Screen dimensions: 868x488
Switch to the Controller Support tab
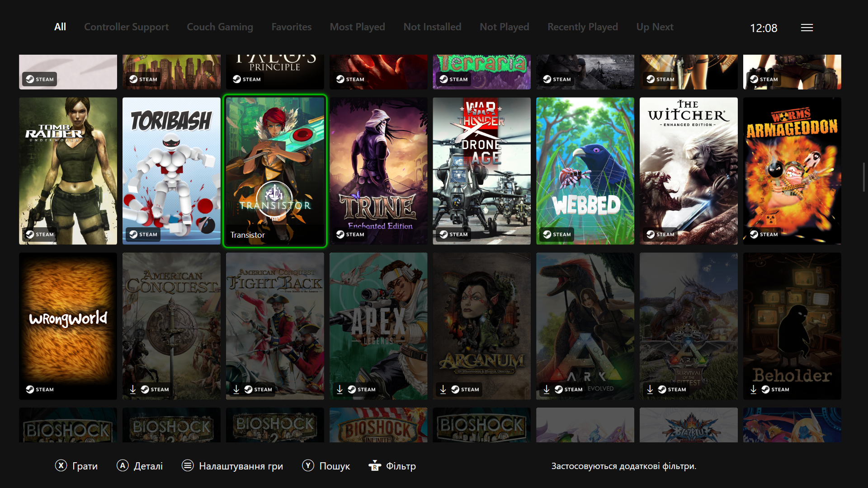pyautogui.click(x=126, y=27)
